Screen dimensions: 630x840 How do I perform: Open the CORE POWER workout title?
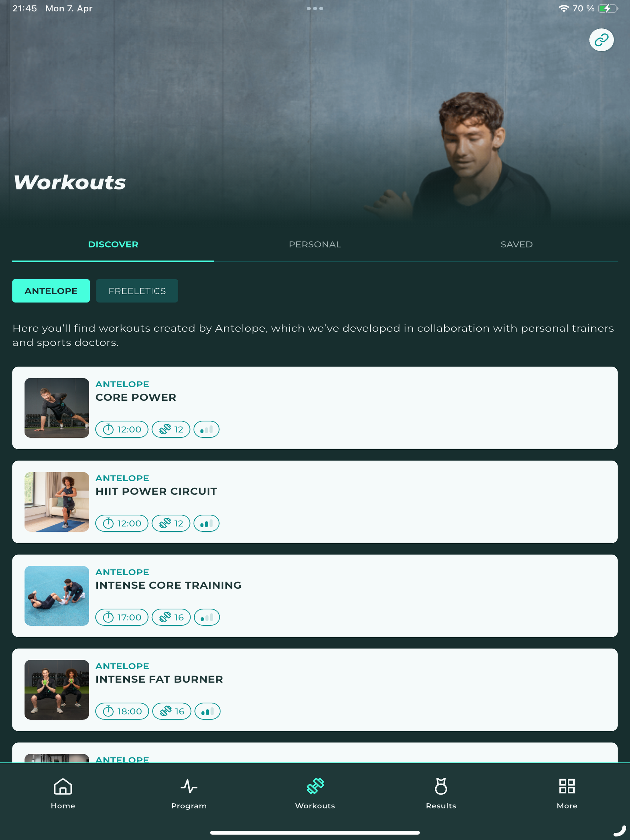136,398
